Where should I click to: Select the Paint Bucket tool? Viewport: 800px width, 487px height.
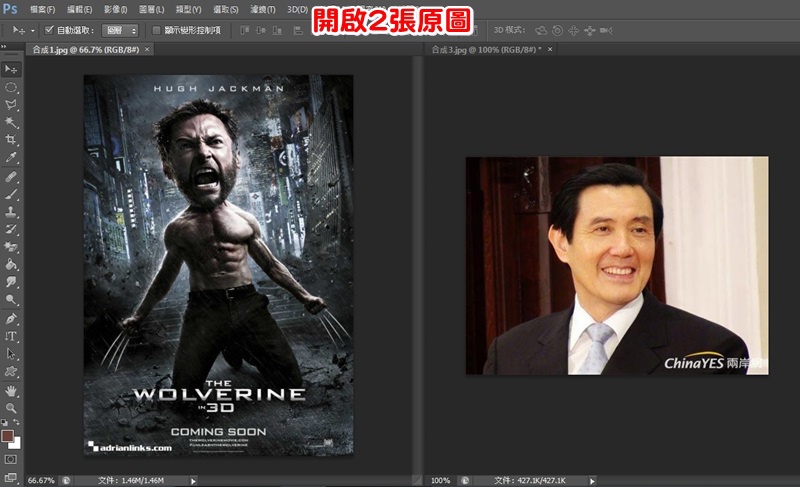coord(11,264)
